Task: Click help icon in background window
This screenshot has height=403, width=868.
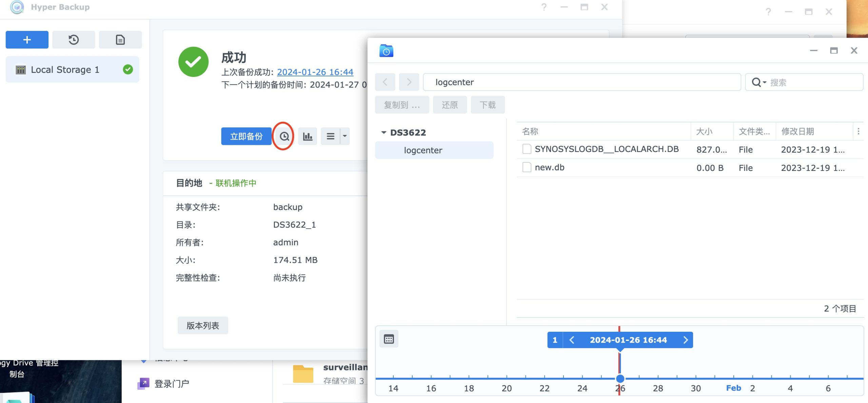Action: [768, 12]
